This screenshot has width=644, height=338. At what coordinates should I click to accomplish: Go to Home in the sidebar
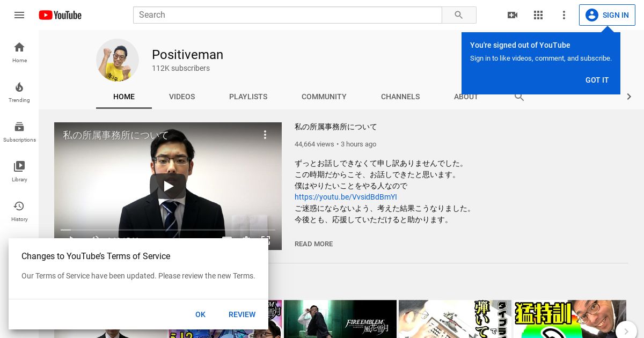(19, 52)
